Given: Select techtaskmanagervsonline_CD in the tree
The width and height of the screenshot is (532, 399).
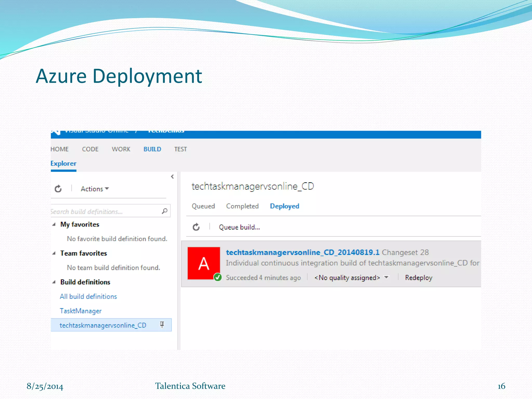Looking at the screenshot, I should (111, 325).
